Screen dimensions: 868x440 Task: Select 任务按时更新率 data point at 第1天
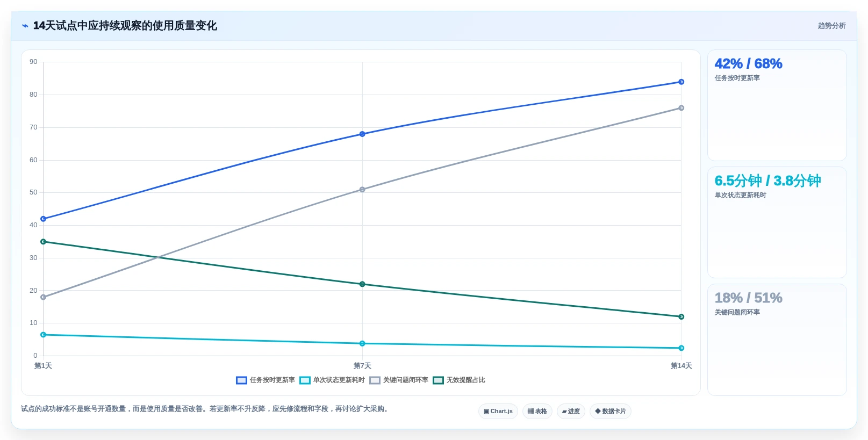point(44,219)
